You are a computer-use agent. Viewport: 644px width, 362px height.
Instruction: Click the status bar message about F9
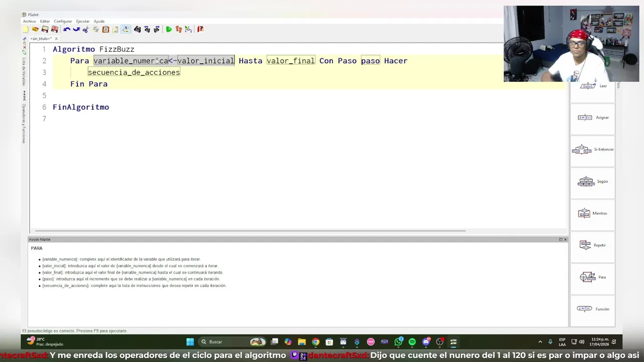click(74, 331)
